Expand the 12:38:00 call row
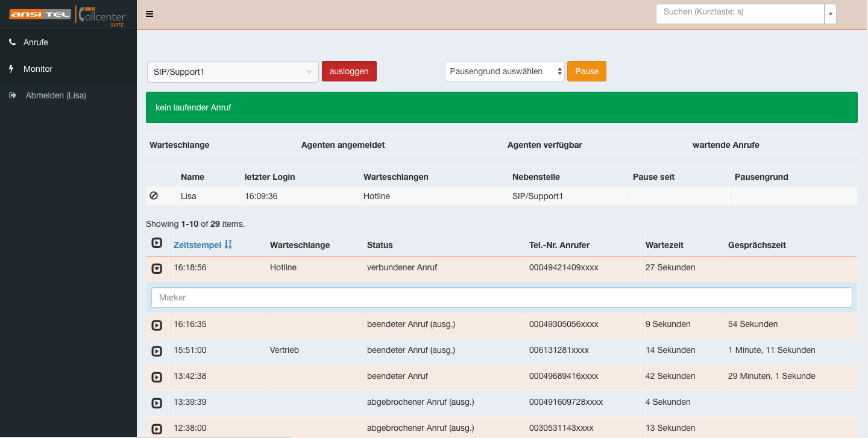Image resolution: width=868 pixels, height=438 pixels. coord(157,429)
